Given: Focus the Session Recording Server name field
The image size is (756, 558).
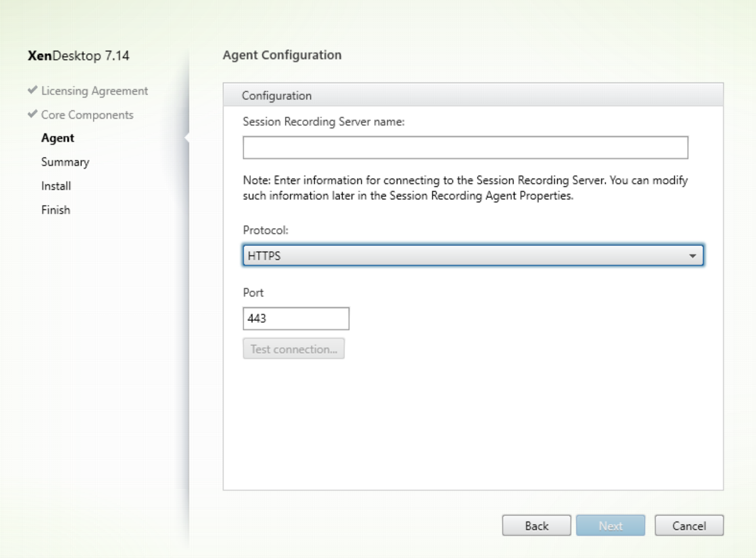Looking at the screenshot, I should click(x=465, y=147).
